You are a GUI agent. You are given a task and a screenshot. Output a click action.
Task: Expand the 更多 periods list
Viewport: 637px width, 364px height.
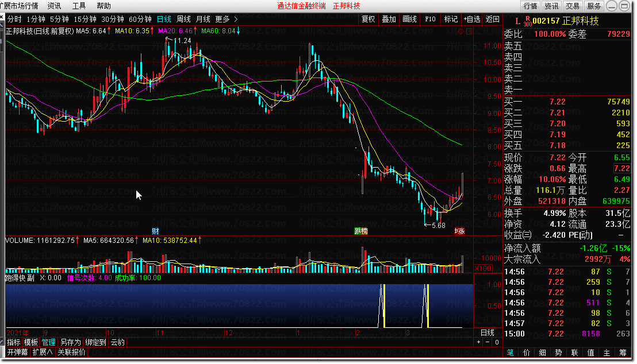pos(222,19)
